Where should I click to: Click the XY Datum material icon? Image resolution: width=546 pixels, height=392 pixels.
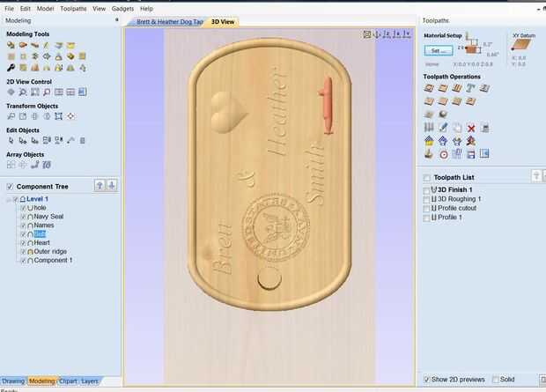(x=521, y=45)
